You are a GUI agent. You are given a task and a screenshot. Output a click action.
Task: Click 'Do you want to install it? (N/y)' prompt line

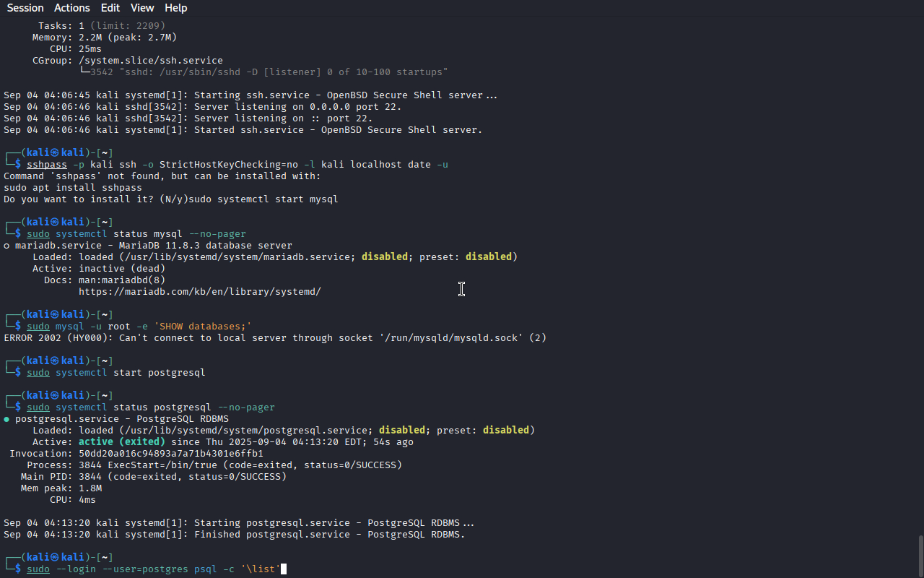(171, 199)
